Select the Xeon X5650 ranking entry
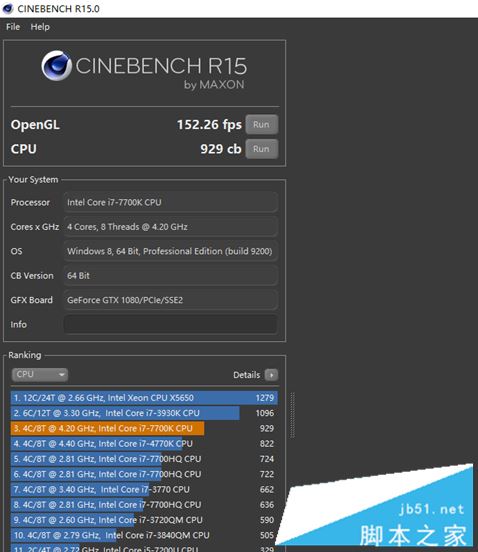This screenshot has height=552, width=478. (144, 398)
